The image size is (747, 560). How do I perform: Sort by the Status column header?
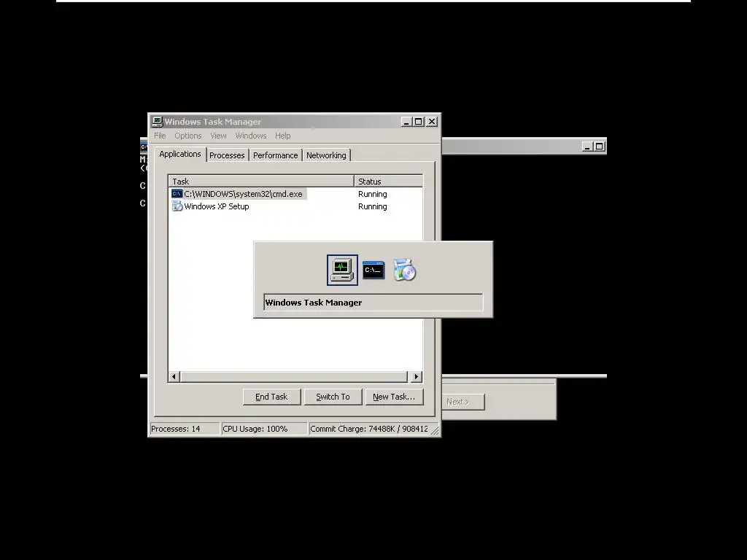(388, 182)
